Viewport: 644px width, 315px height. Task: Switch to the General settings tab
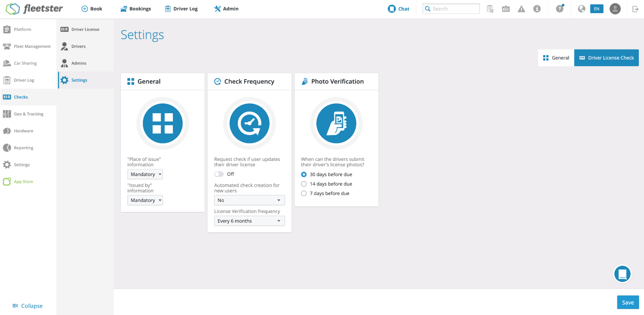point(556,58)
